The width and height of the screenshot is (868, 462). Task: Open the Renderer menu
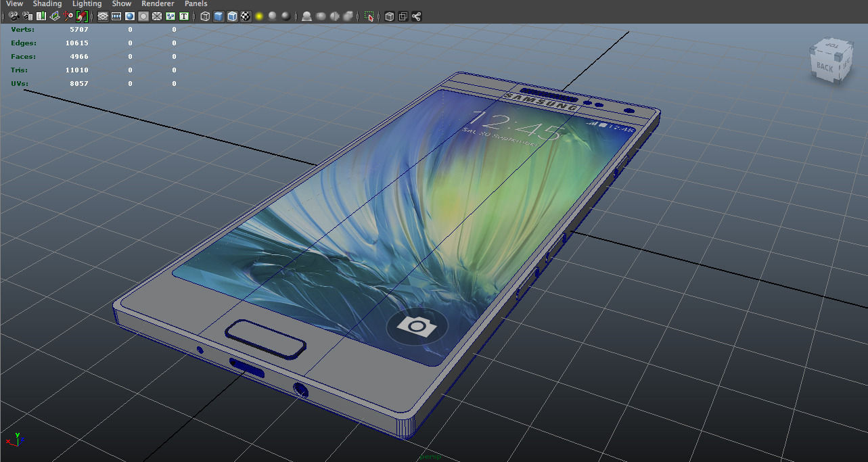[x=158, y=3]
